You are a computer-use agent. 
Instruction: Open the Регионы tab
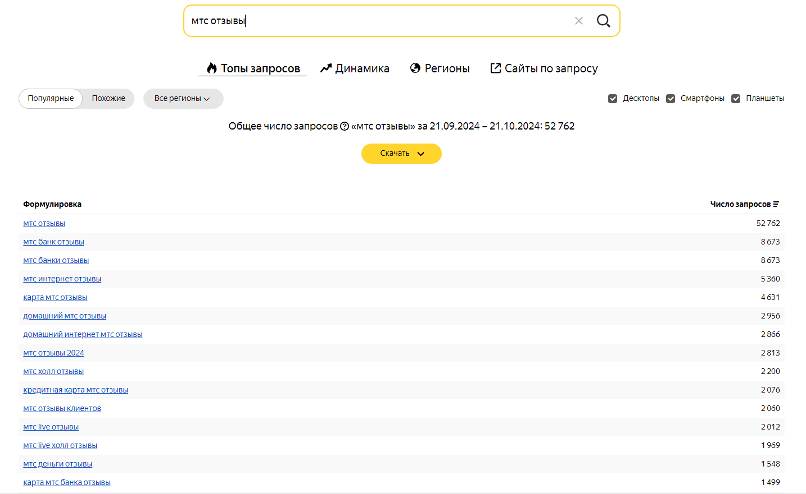(440, 68)
